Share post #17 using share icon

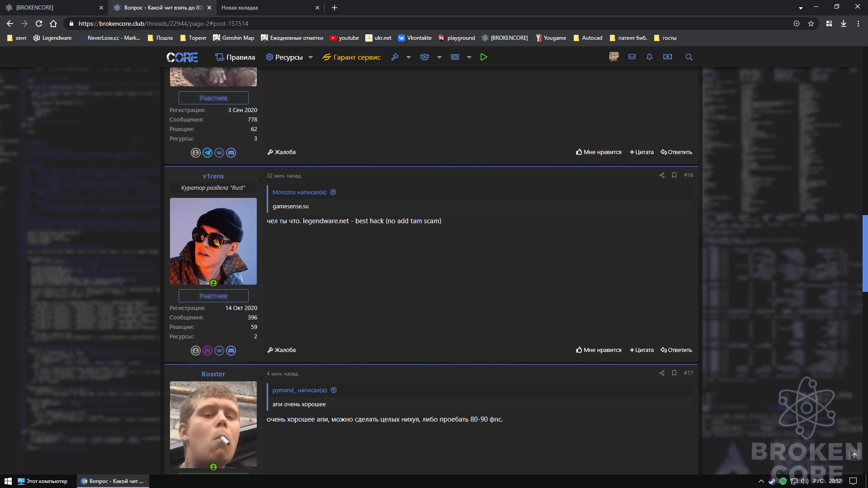pos(662,373)
